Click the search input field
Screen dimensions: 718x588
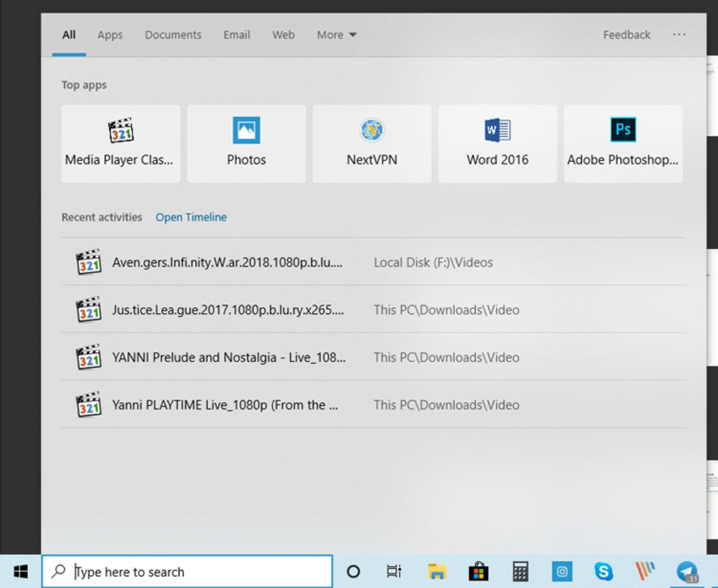click(x=187, y=572)
